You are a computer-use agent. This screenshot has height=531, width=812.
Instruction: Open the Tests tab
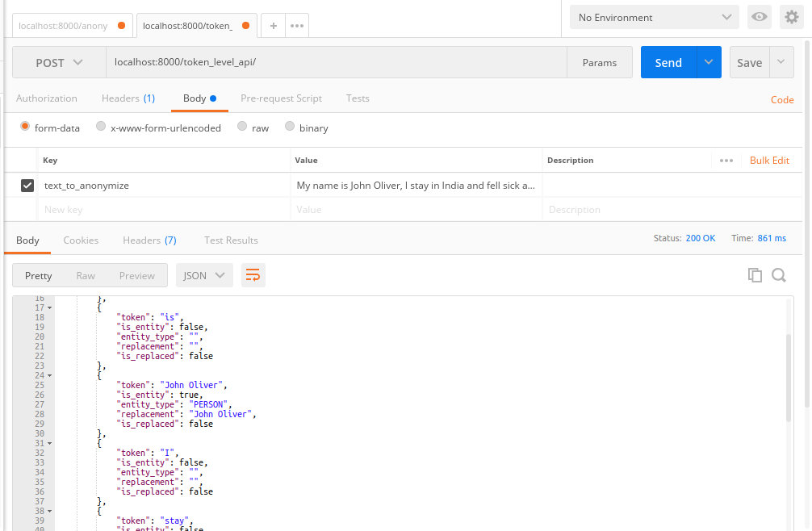358,98
